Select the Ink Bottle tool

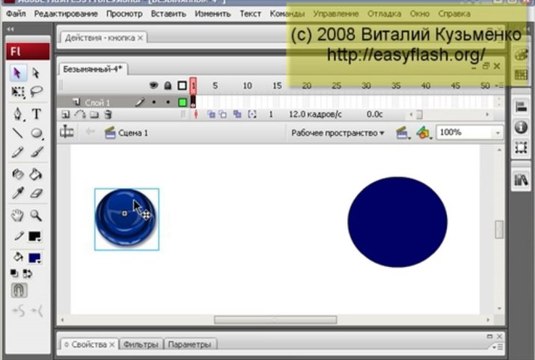tap(17, 174)
